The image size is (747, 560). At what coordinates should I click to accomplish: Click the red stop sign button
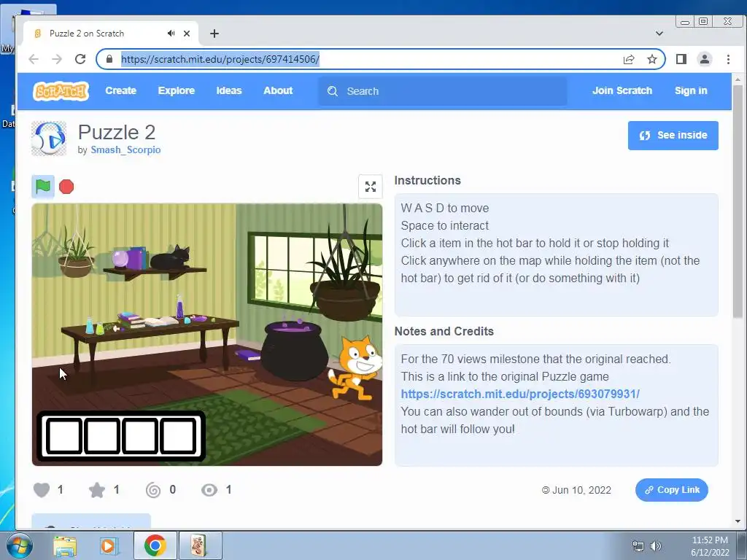click(66, 187)
